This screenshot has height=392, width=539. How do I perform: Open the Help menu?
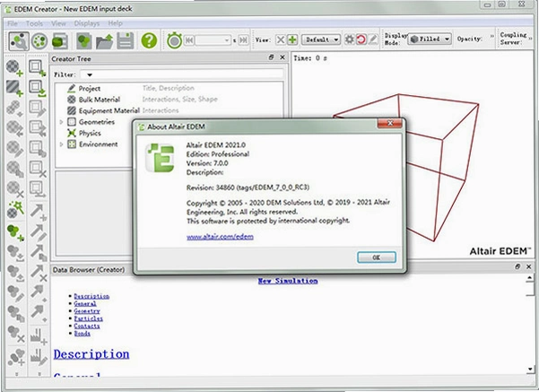115,23
